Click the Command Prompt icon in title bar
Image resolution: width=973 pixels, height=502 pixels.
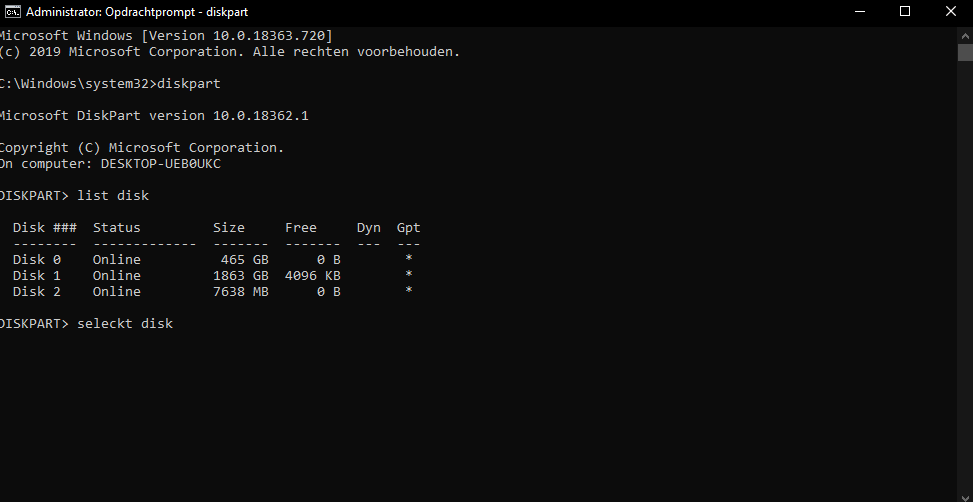[12, 11]
